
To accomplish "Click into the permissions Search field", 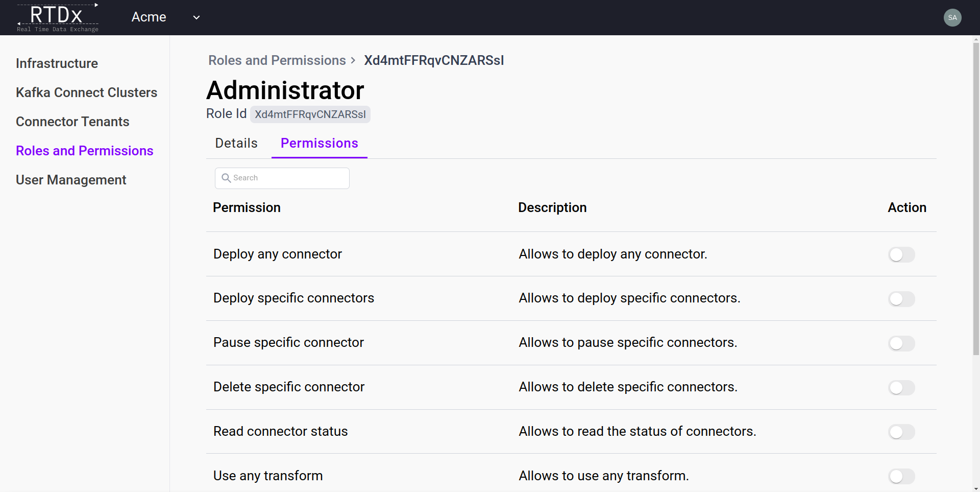I will [x=288, y=178].
